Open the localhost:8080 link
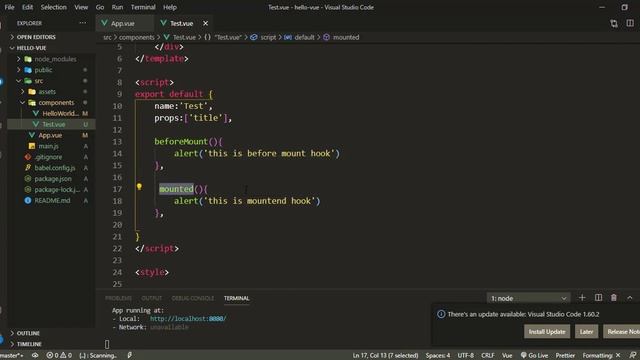This screenshot has height=360, width=640. [188, 319]
